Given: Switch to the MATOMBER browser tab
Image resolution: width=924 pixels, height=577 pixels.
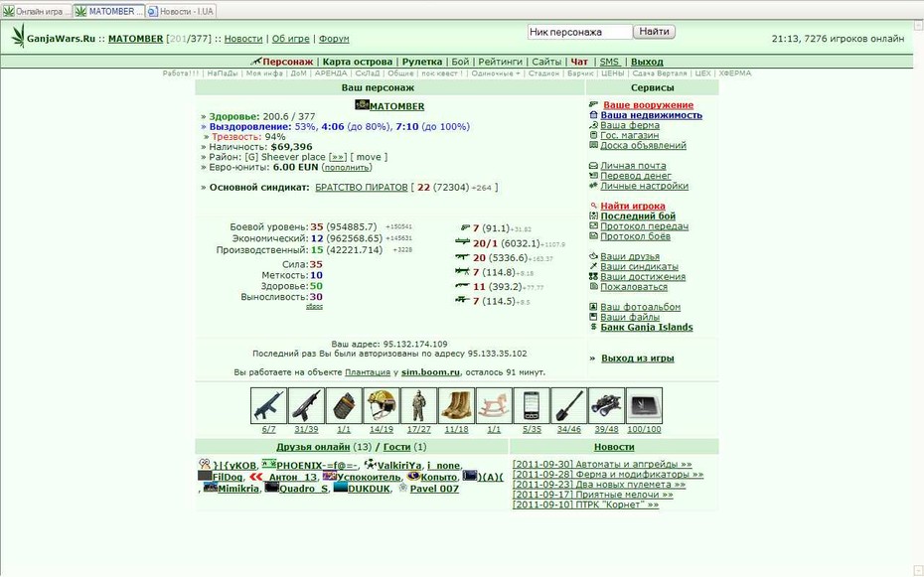Looking at the screenshot, I should 110,11.
